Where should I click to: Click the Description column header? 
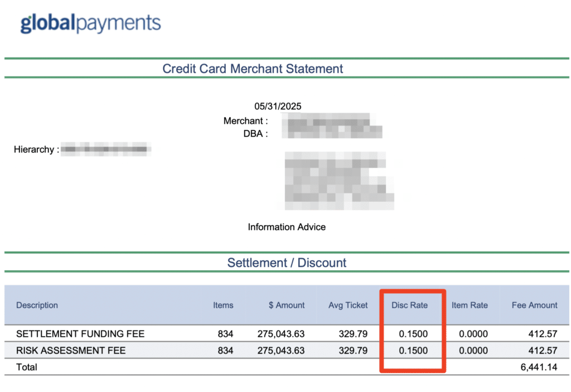(37, 305)
